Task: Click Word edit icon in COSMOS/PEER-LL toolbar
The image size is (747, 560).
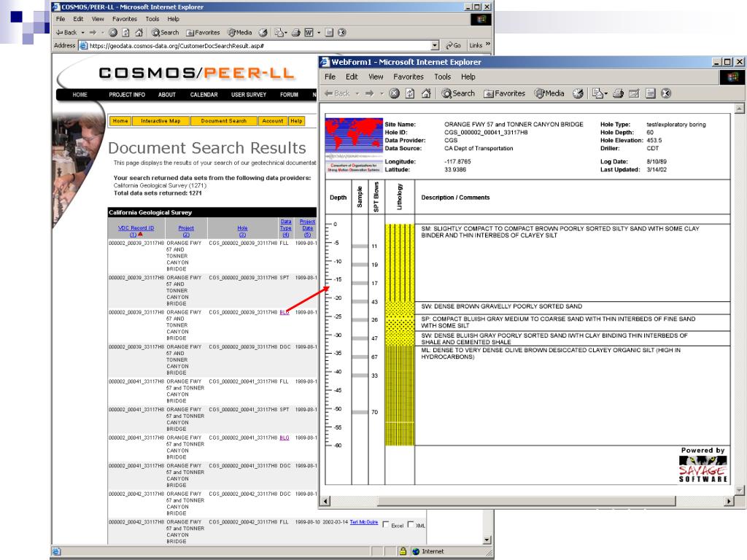Action: [x=309, y=32]
